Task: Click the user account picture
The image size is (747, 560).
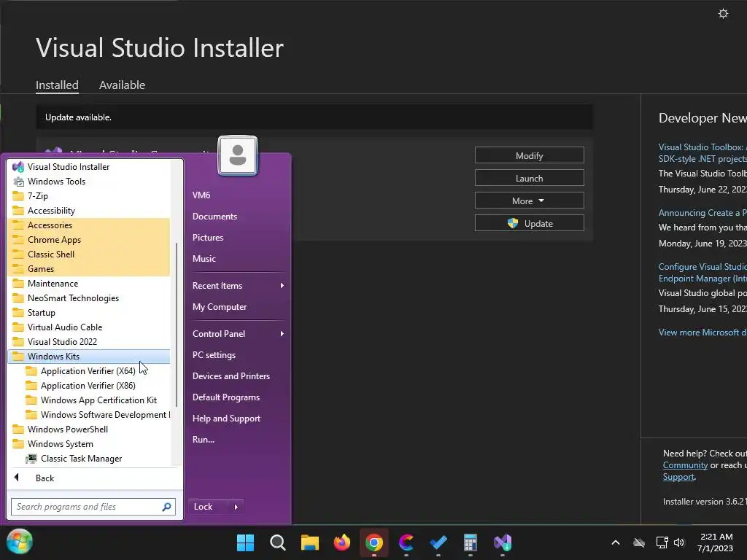Action: (238, 156)
